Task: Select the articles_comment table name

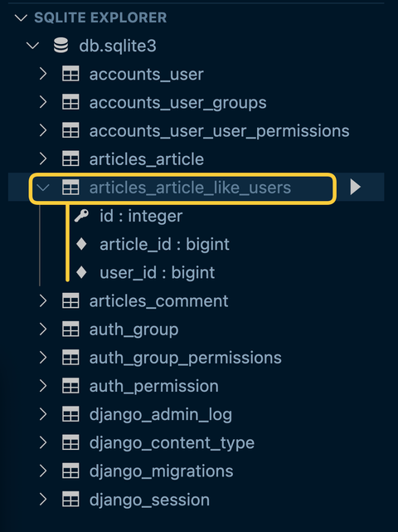Action: (158, 301)
